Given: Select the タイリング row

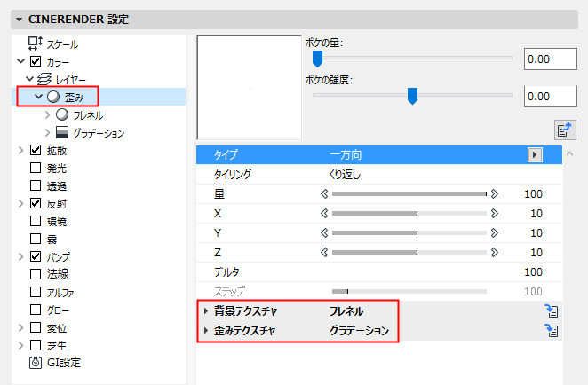Looking at the screenshot, I should pyautogui.click(x=379, y=174).
